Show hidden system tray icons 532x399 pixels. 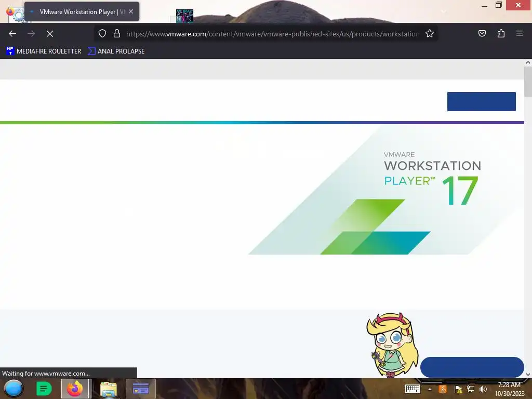430,389
